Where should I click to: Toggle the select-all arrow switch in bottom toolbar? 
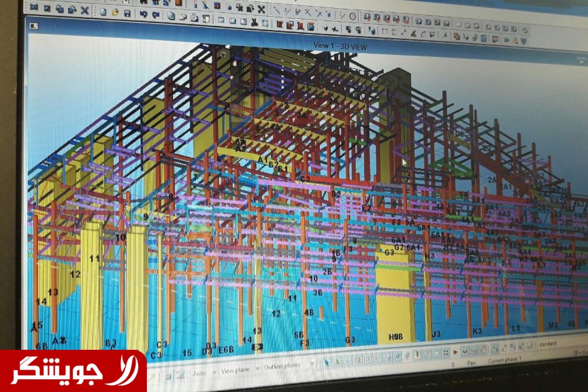click(x=328, y=362)
